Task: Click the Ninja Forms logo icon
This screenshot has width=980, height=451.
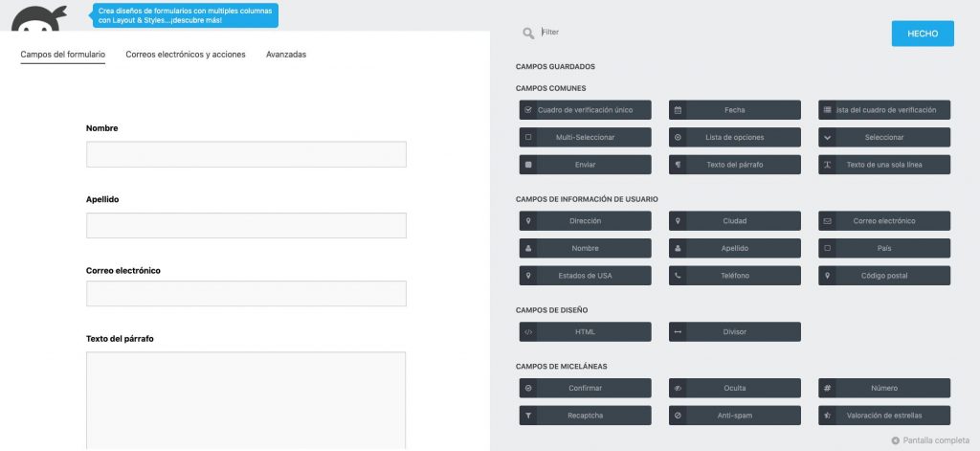Action: 38,19
